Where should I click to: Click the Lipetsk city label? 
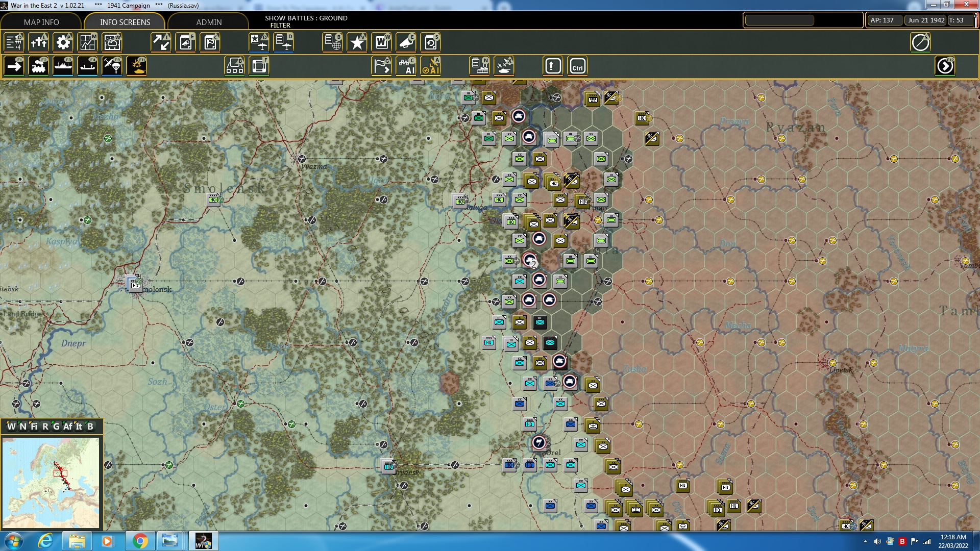point(841,370)
